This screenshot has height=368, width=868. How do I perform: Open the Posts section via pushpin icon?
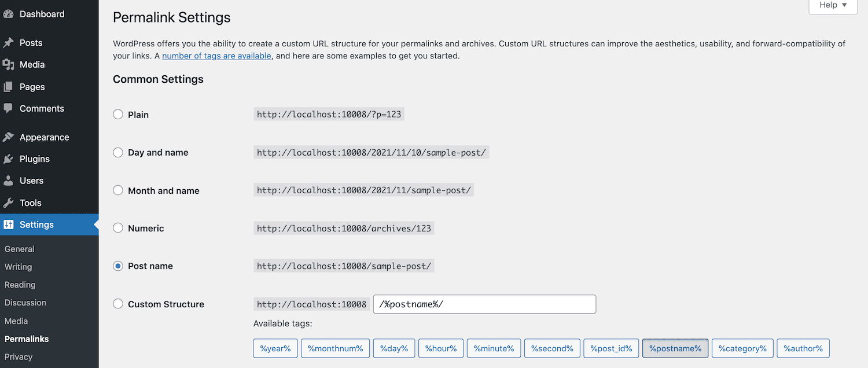[10, 42]
